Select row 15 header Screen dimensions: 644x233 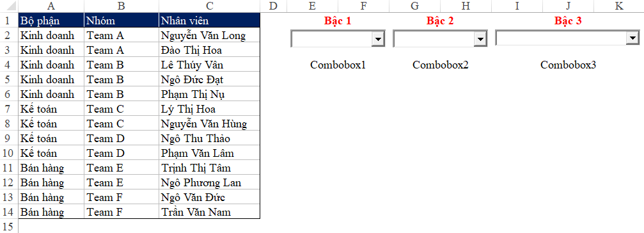pos(9,226)
